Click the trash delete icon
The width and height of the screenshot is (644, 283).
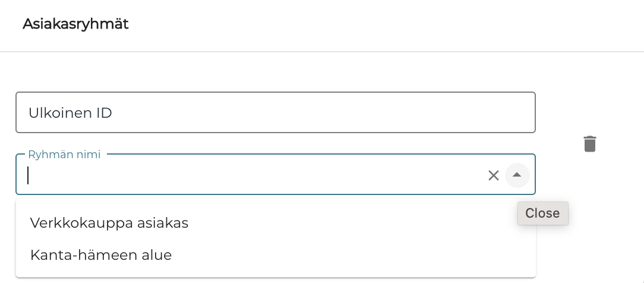pyautogui.click(x=589, y=144)
